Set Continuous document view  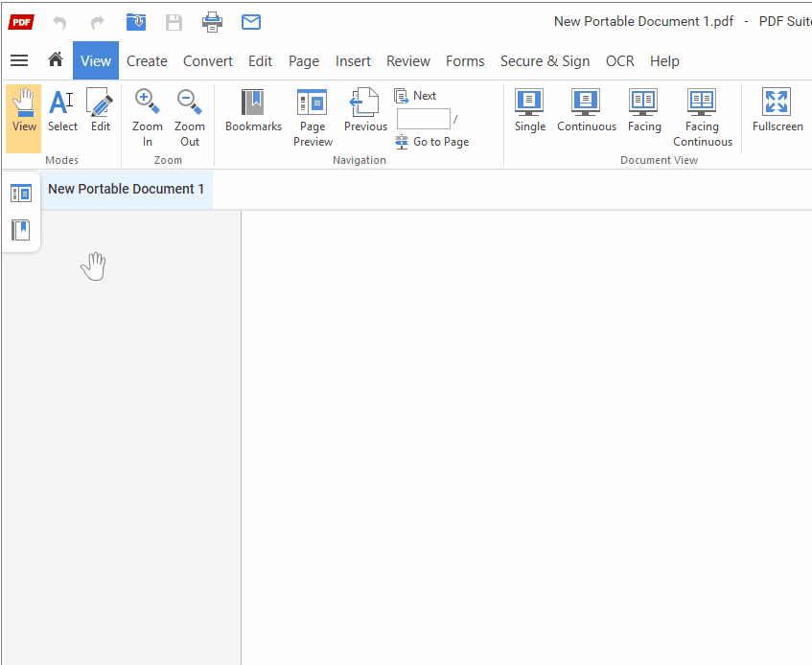[586, 111]
